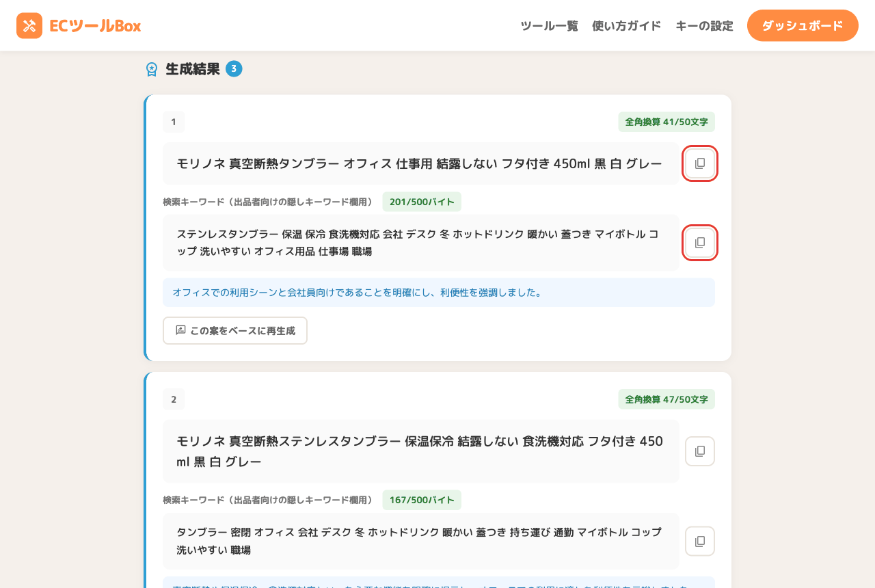Screen dimensions: 875x588
Task: Click the result count badge 3
Action: 234,68
